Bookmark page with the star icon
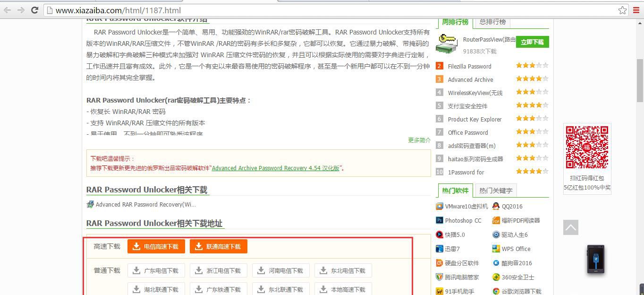Screen dimensions: 644x295 [x=623, y=10]
